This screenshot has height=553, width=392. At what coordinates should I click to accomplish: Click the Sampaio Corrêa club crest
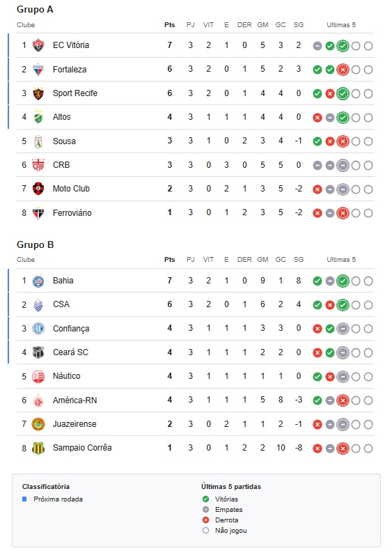pyautogui.click(x=38, y=448)
